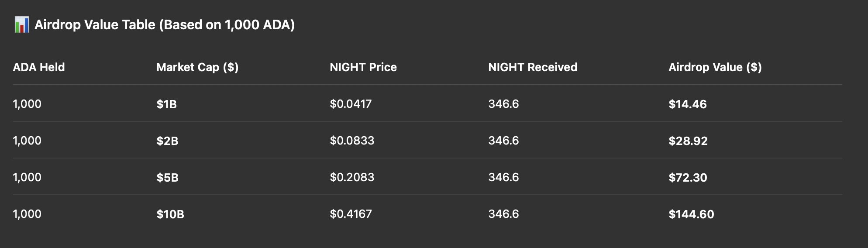868x248 pixels.
Task: Click the NIGHT Price column header
Action: tap(363, 67)
